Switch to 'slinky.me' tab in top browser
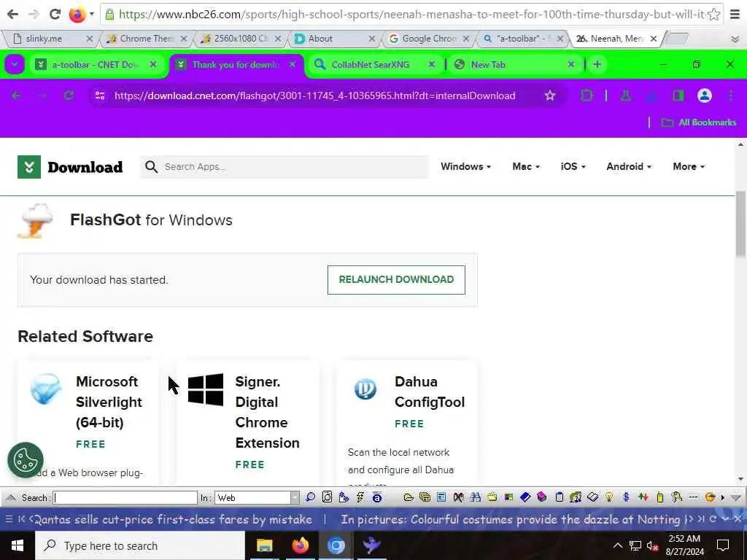This screenshot has height=560, width=747. click(x=52, y=39)
